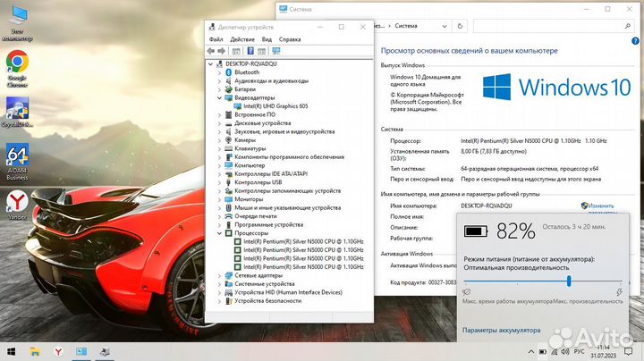Collapse the Видеоадаптеры category
Viewport: 644px width, 361px height.
click(219, 97)
